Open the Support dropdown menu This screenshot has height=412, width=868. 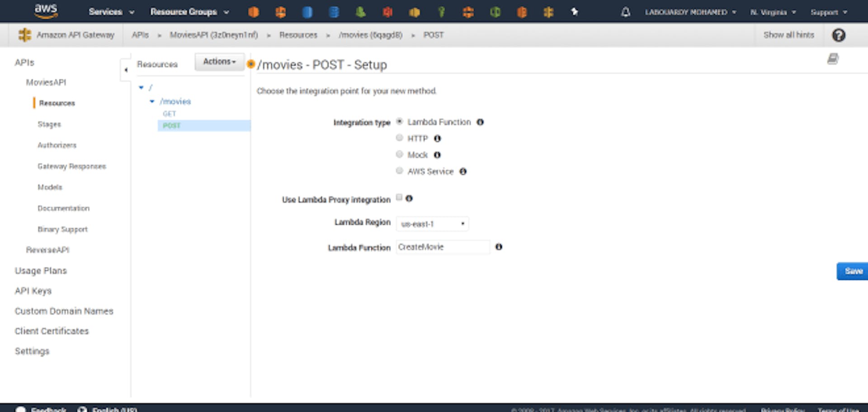click(829, 12)
